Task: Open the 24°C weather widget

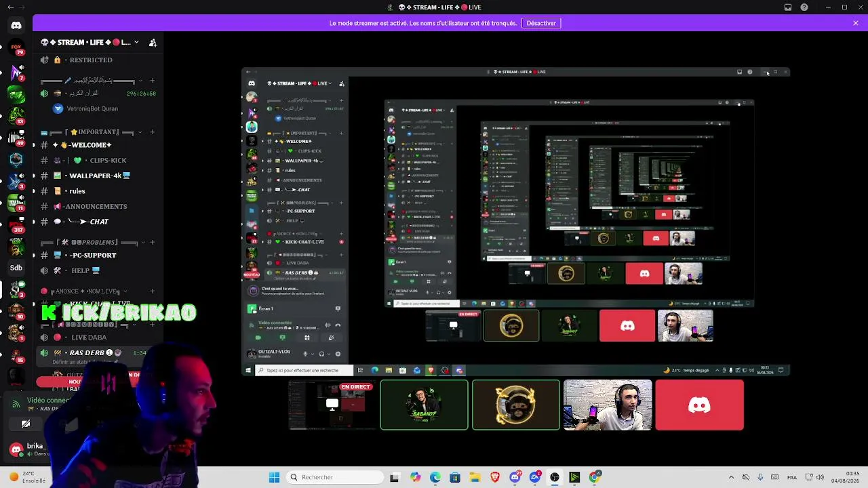Action: pyautogui.click(x=26, y=477)
